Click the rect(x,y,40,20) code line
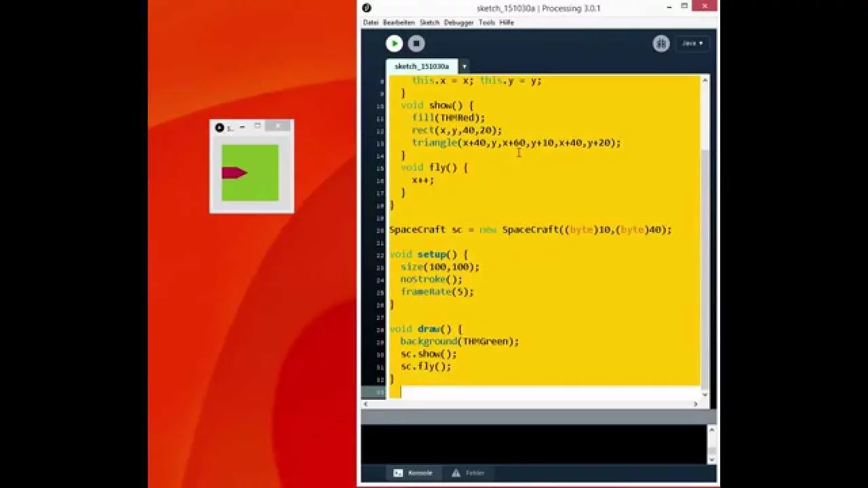The height and width of the screenshot is (488, 868). point(457,130)
